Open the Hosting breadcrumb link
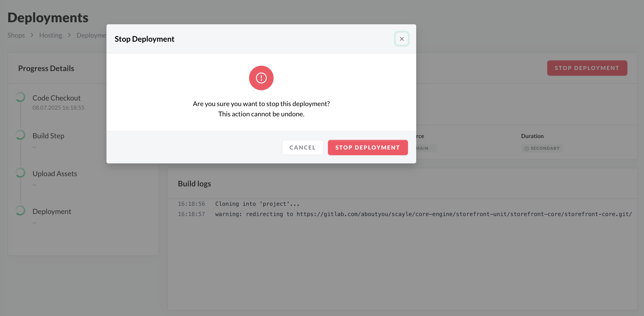 [51, 35]
